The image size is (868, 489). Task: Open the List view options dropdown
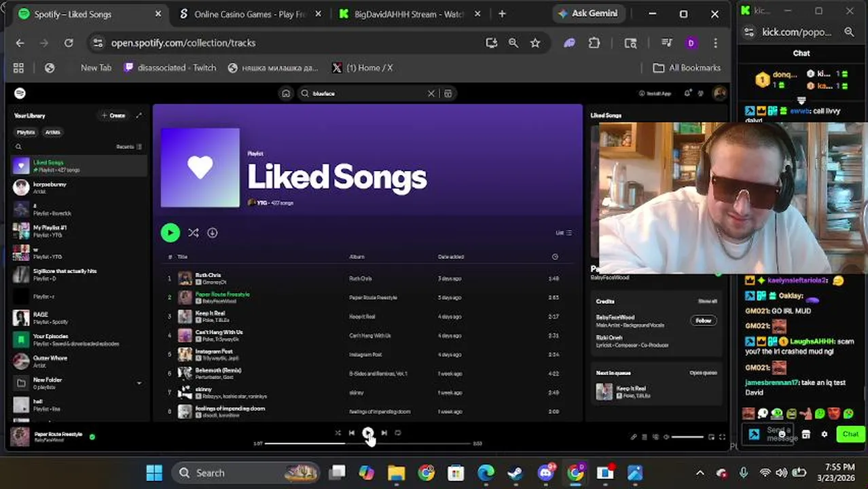click(x=564, y=233)
